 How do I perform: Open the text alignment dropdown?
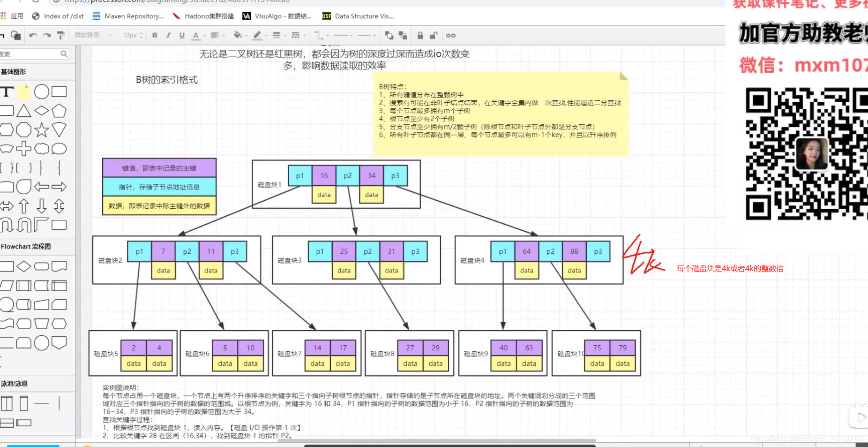click(217, 36)
